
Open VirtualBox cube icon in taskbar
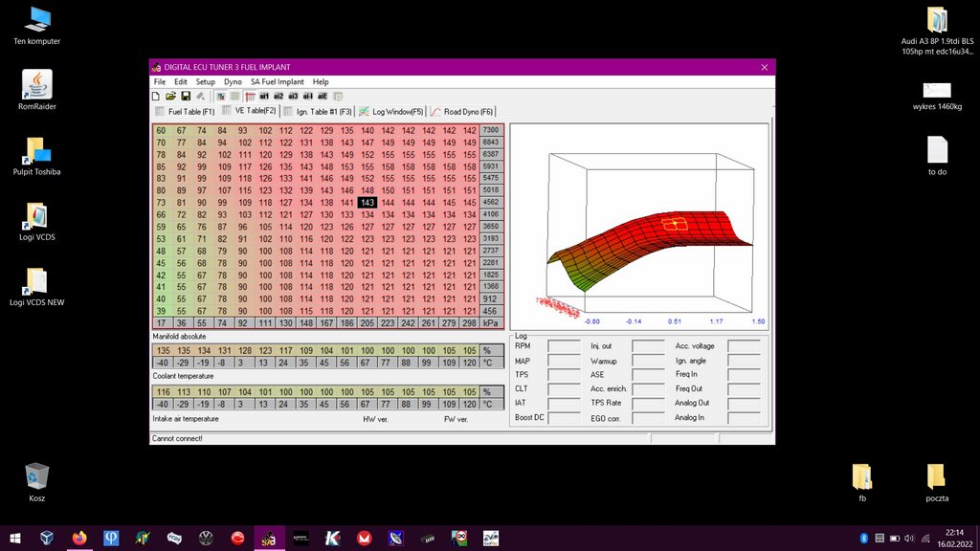(x=47, y=538)
